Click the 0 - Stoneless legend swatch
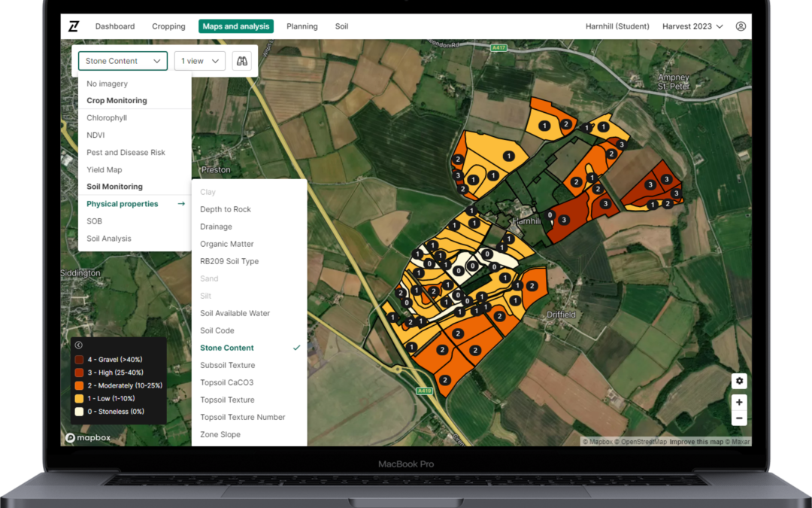 click(x=79, y=412)
